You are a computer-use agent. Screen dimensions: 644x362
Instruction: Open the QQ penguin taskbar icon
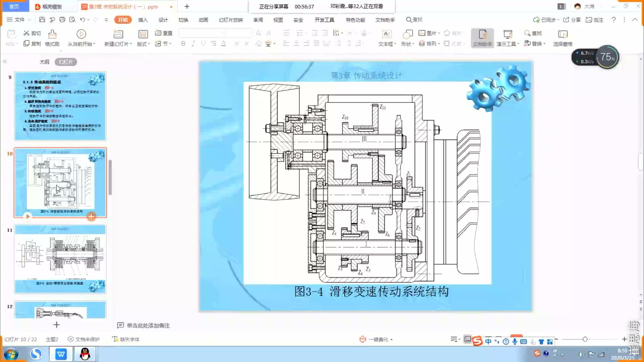85,354
